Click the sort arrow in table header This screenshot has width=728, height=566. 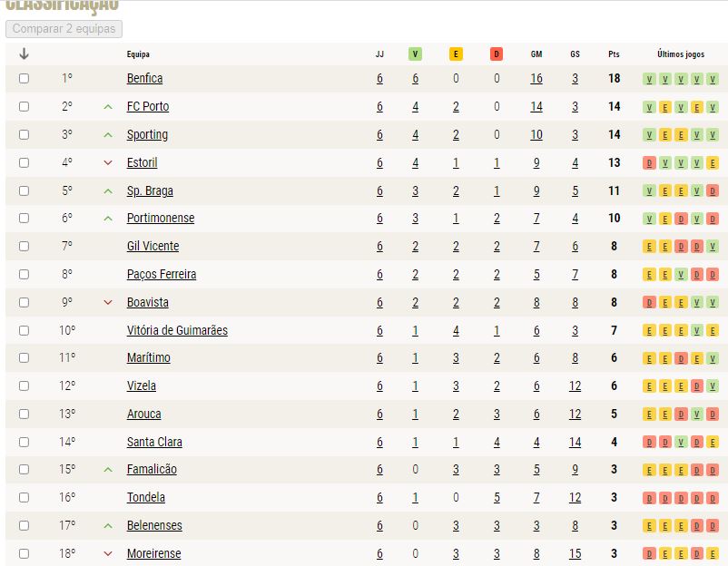tap(24, 54)
